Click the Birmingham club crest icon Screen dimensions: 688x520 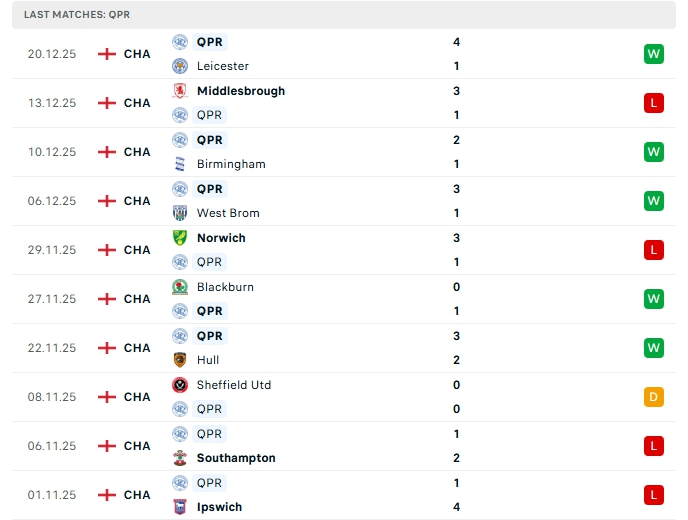[x=180, y=164]
